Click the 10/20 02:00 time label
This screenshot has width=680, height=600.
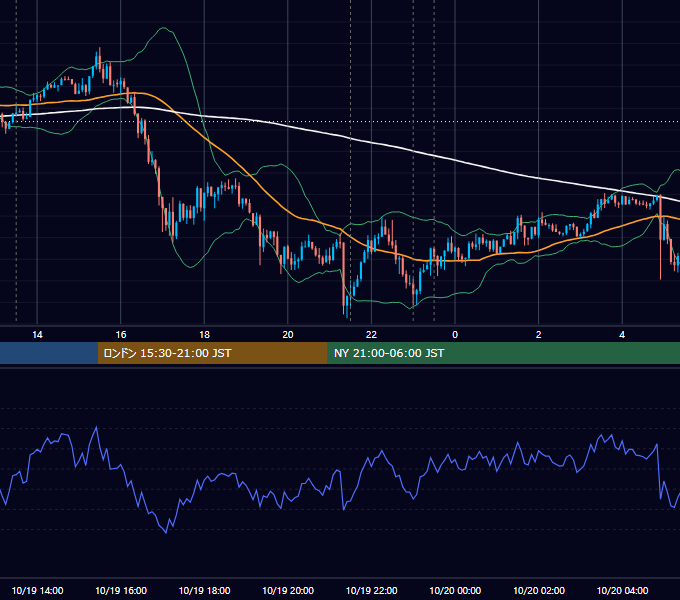click(539, 590)
